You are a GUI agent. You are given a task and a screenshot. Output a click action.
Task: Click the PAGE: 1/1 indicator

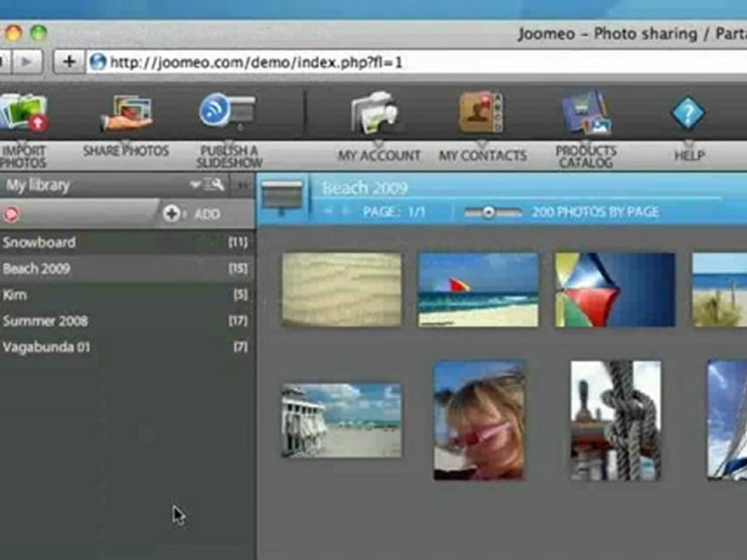(x=394, y=212)
